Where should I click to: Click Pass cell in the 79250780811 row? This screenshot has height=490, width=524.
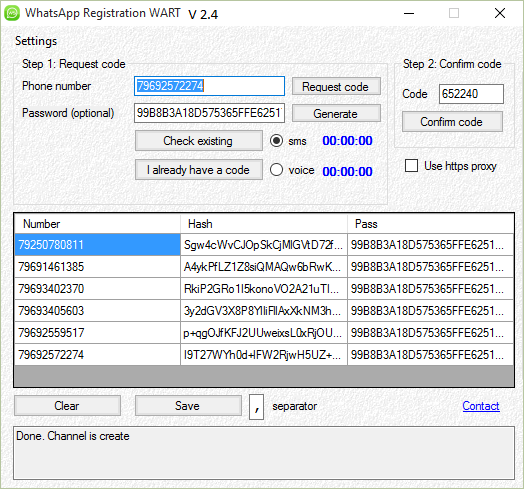click(430, 245)
